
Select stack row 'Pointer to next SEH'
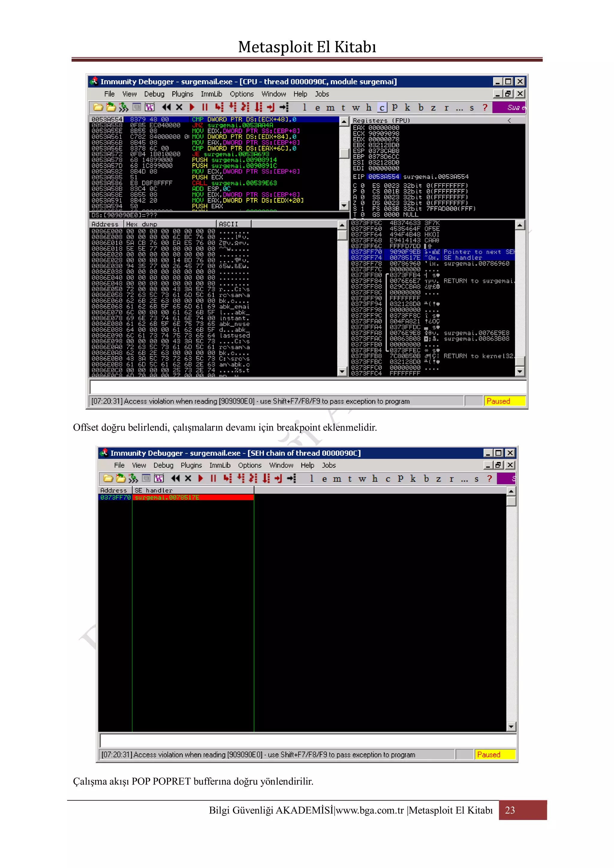tap(432, 252)
